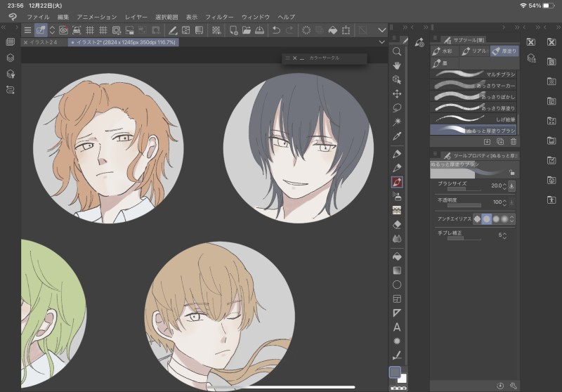
Task: Select the second anti-aliasing level option
Action: coord(487,218)
